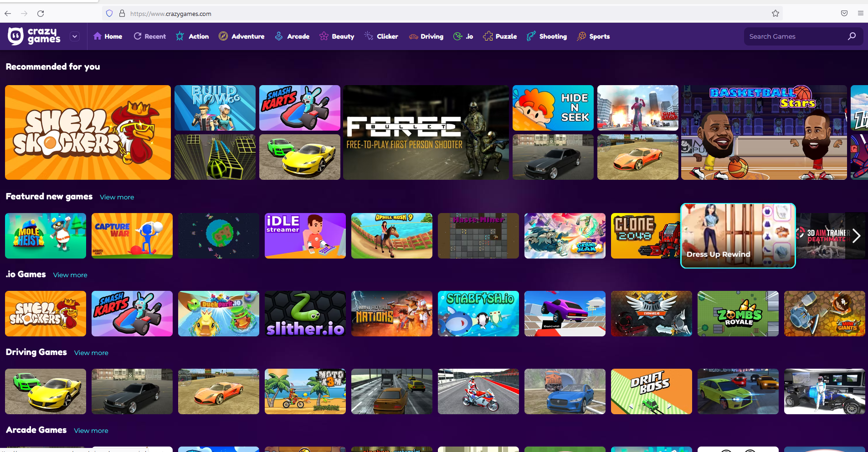The width and height of the screenshot is (868, 452).
Task: Open the Mole Heist game
Action: 46,236
